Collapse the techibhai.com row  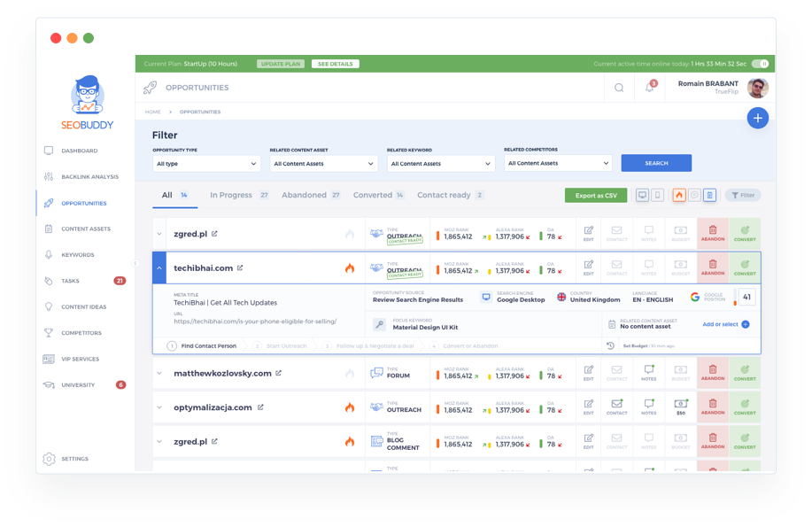click(159, 267)
